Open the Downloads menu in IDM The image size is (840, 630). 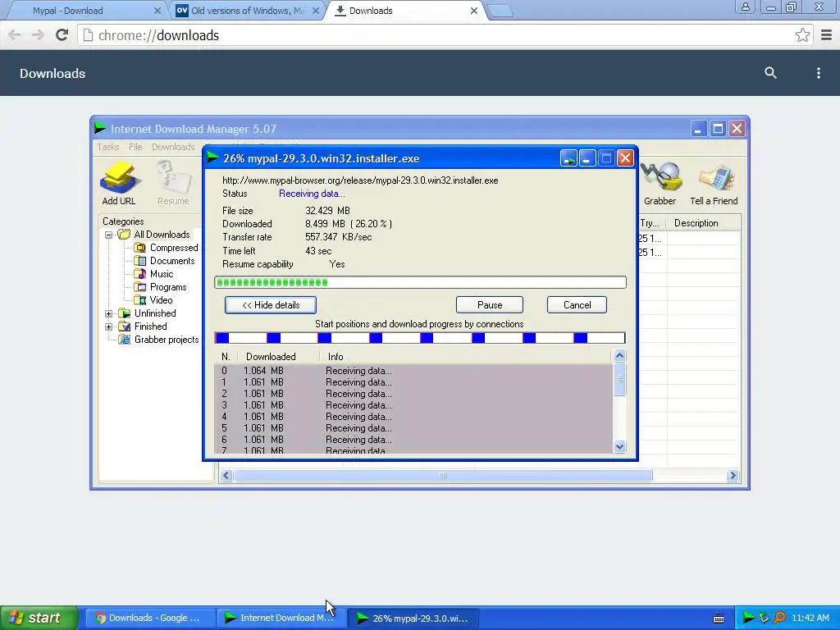tap(173, 147)
